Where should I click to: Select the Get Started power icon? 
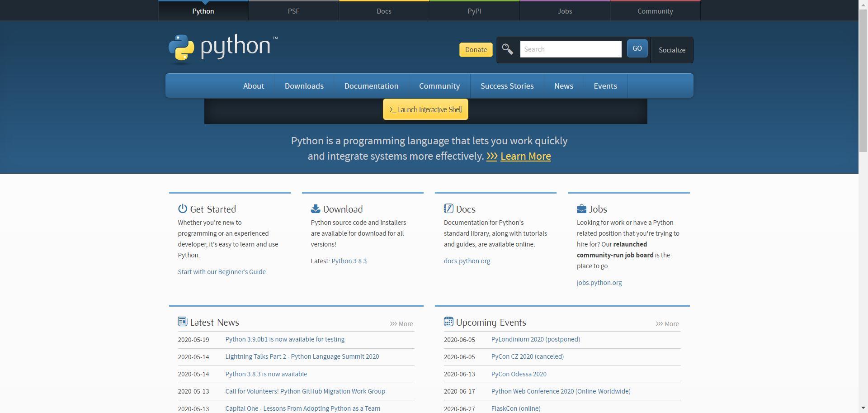pyautogui.click(x=182, y=209)
